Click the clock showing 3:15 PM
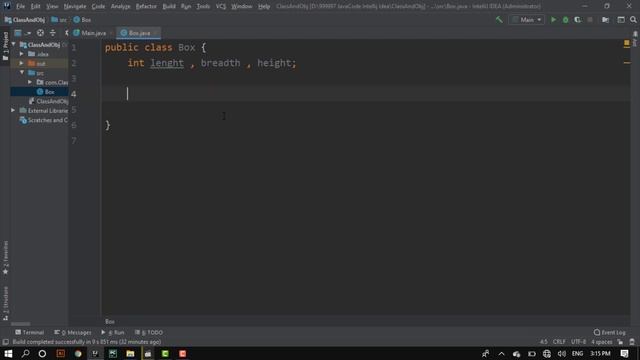 pos(600,353)
